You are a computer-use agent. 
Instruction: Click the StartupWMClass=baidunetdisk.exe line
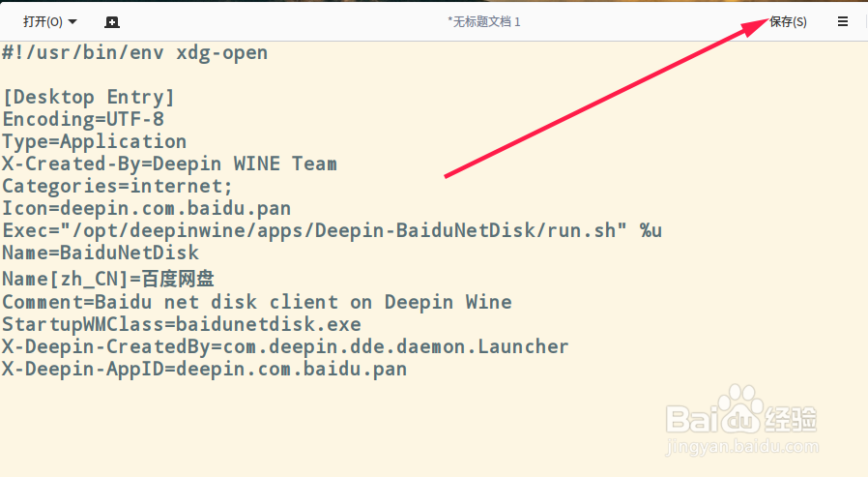tap(182, 325)
